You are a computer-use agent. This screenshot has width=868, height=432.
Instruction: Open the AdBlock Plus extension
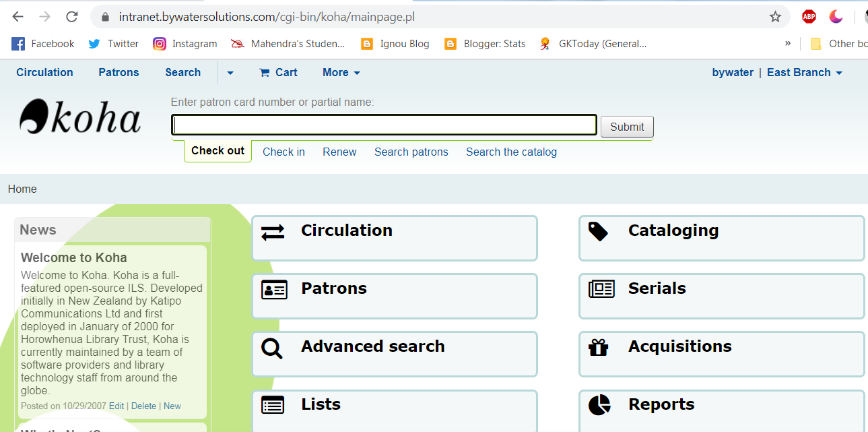809,17
